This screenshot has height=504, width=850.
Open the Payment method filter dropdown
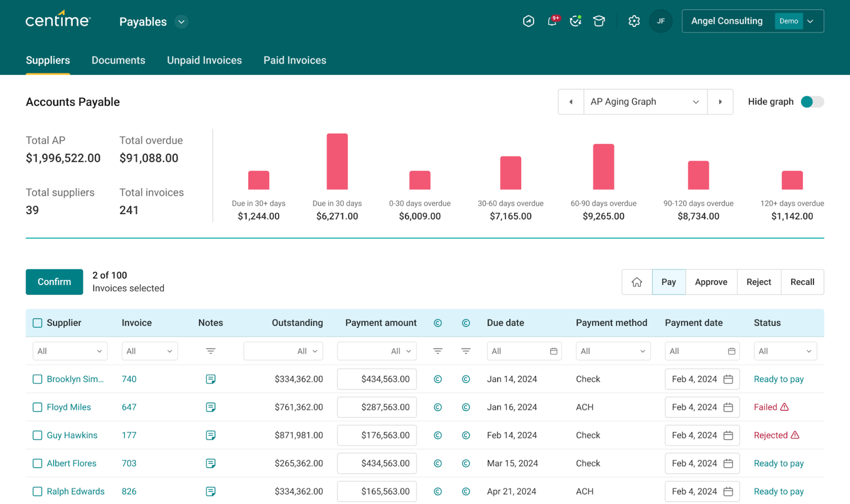(613, 351)
